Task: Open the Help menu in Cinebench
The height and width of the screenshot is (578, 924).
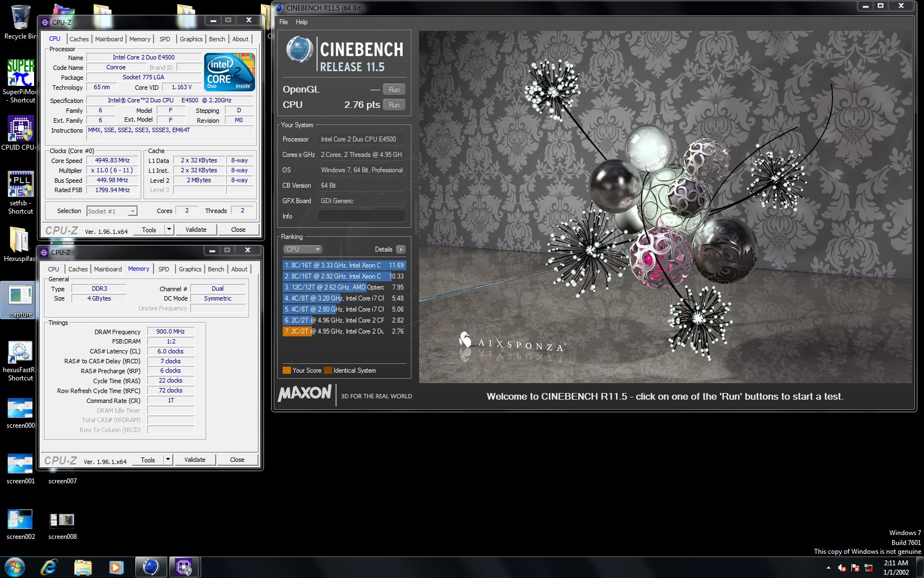Action: 301,22
